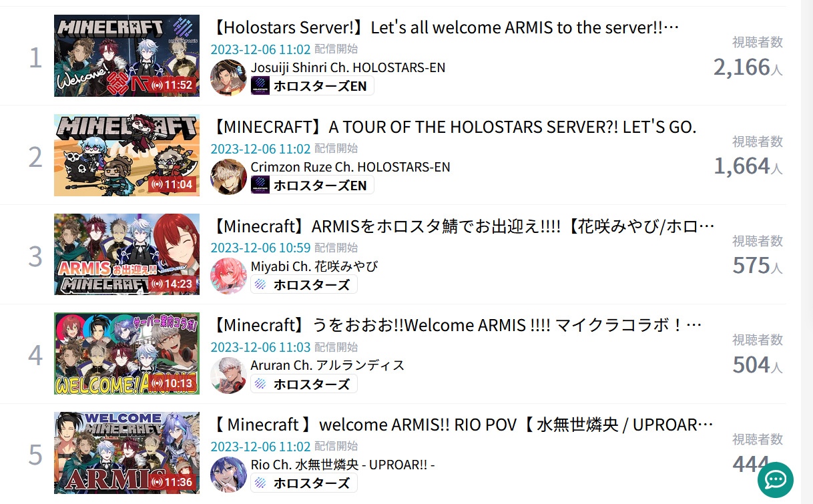This screenshot has height=504, width=813.
Task: Click the rank 2 Minecraft desert thumbnail
Action: (127, 155)
